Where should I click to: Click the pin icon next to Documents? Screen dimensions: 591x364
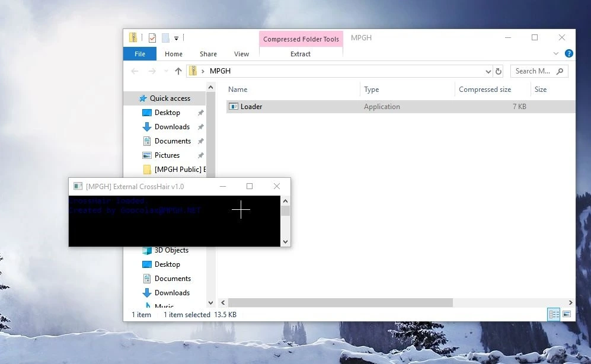200,141
